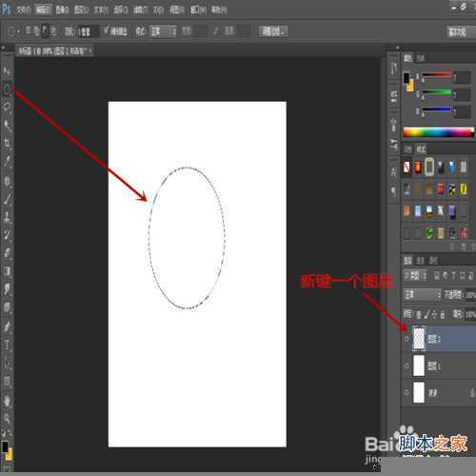This screenshot has height=476, width=476.
Task: Select the Blur tool
Action: (7, 289)
